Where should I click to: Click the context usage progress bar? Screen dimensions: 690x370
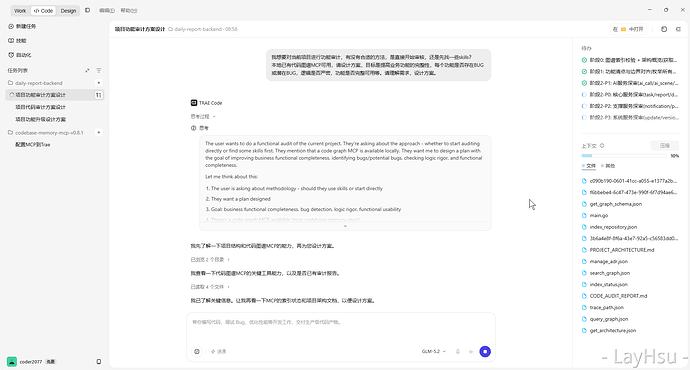click(x=624, y=156)
